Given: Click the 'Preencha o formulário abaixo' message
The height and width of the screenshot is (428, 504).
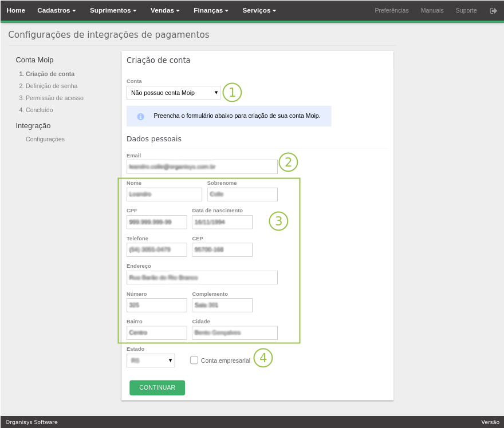Looking at the screenshot, I should [237, 116].
